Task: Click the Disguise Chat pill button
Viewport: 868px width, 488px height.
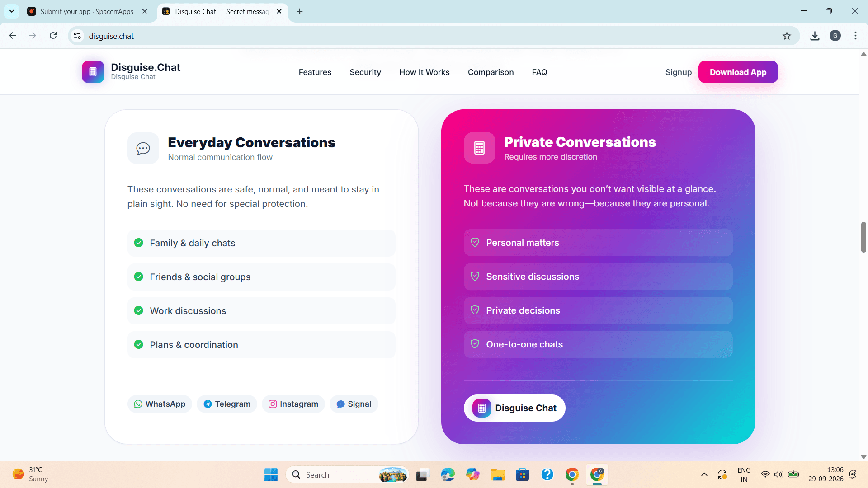Action: click(x=514, y=408)
